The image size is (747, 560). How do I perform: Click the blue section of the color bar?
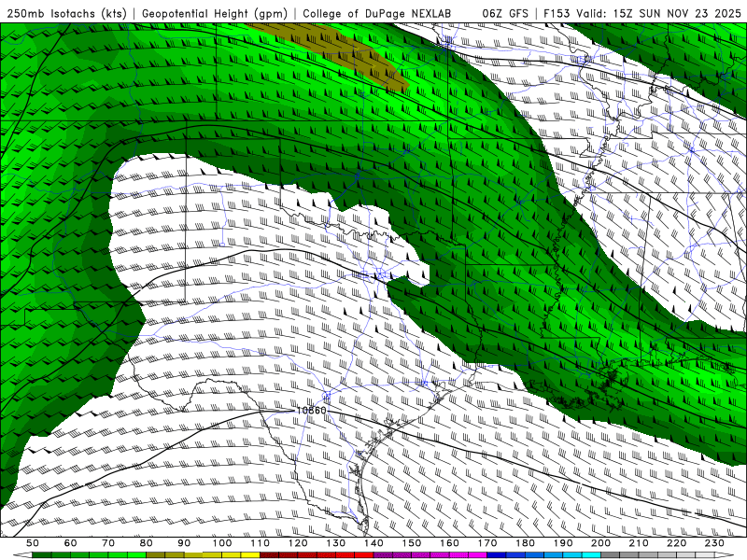(543, 555)
